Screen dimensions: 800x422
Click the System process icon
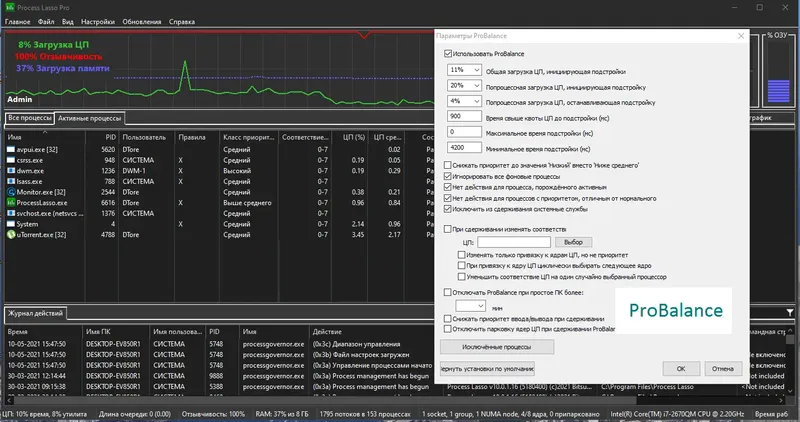[x=11, y=224]
